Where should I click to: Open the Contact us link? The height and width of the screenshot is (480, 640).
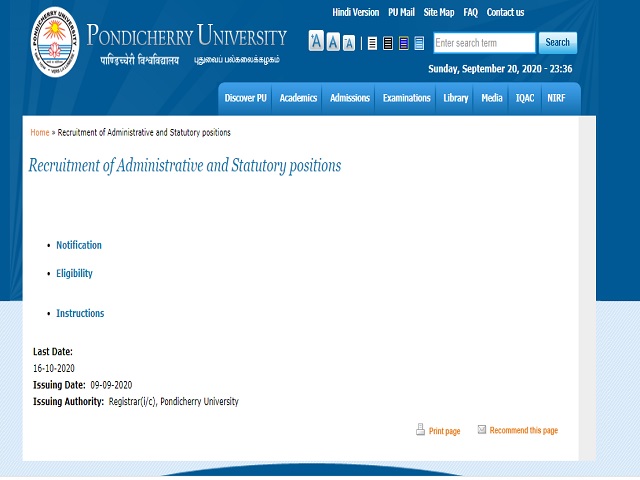(505, 13)
